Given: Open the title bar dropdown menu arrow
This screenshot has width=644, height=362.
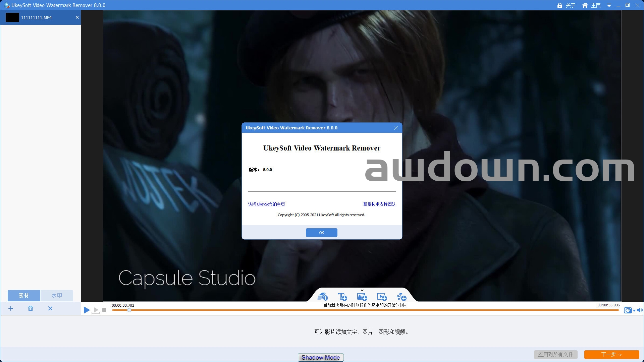Looking at the screenshot, I should pyautogui.click(x=609, y=6).
